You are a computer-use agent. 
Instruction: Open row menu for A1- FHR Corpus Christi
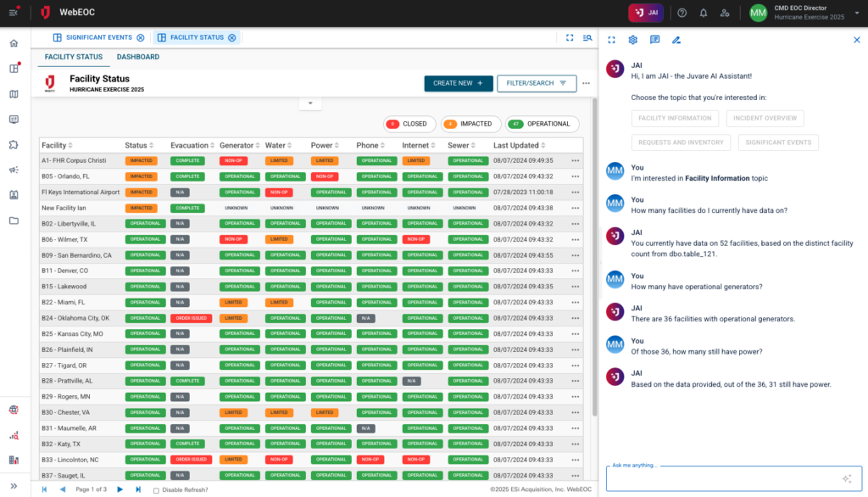576,160
